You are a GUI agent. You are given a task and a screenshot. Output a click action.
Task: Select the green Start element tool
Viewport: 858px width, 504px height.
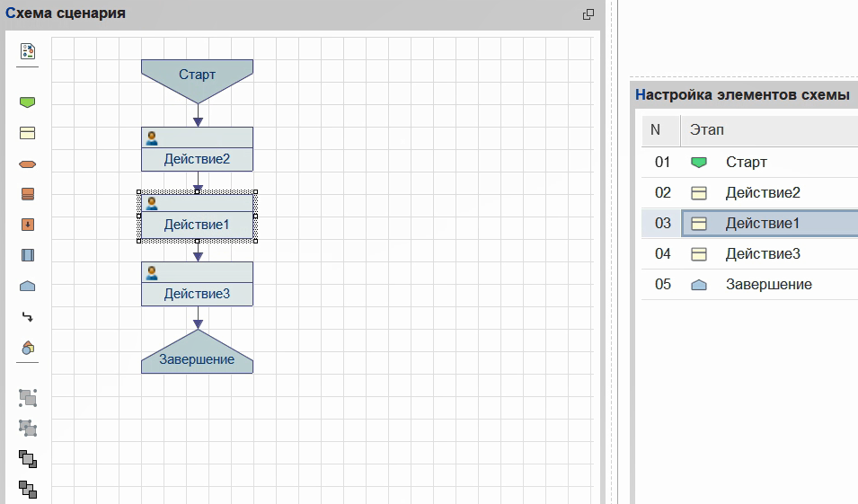click(27, 102)
